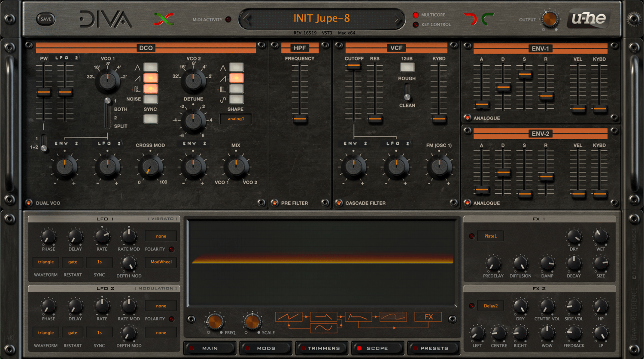
Task: Click the u-he logo badge
Action: pos(589,18)
